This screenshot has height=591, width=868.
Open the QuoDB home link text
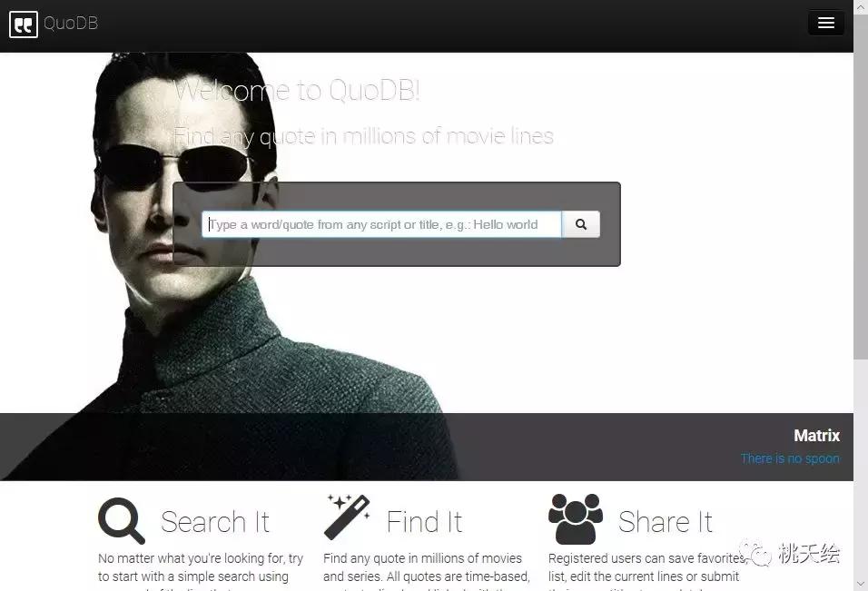click(70, 24)
